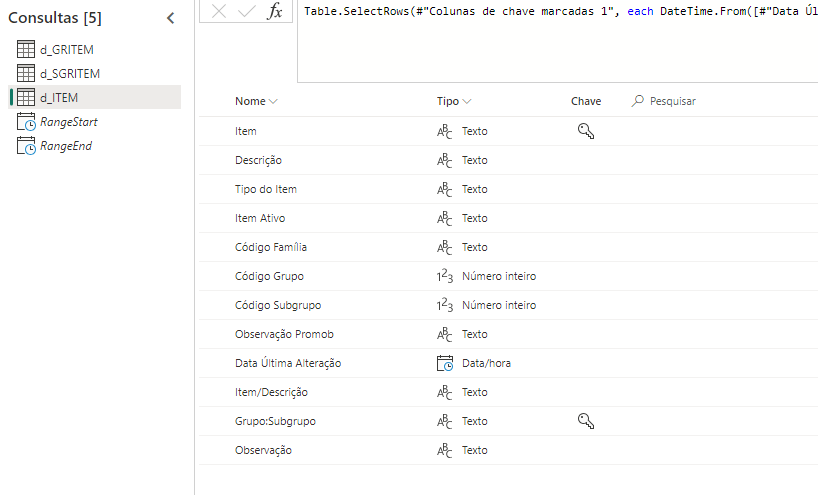Screen dimensions: 818x495
Task: Click the integer type icon for Código Grupo
Action: click(444, 276)
